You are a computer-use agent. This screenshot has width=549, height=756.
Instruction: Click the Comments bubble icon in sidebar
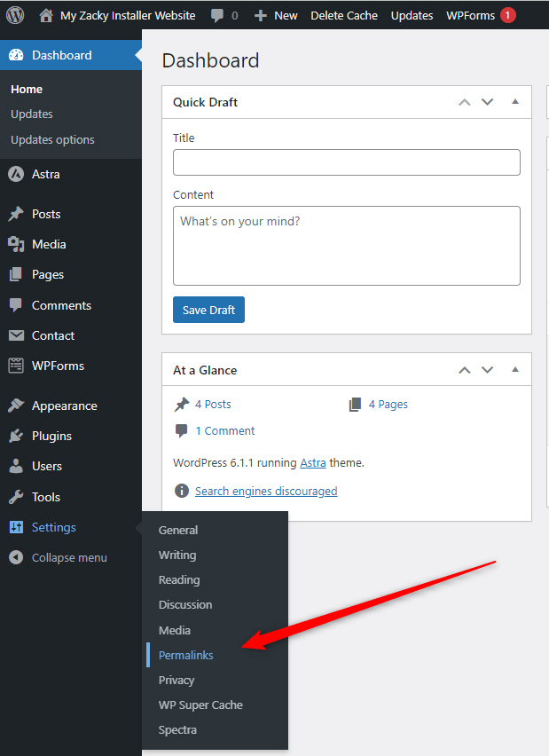tap(16, 305)
